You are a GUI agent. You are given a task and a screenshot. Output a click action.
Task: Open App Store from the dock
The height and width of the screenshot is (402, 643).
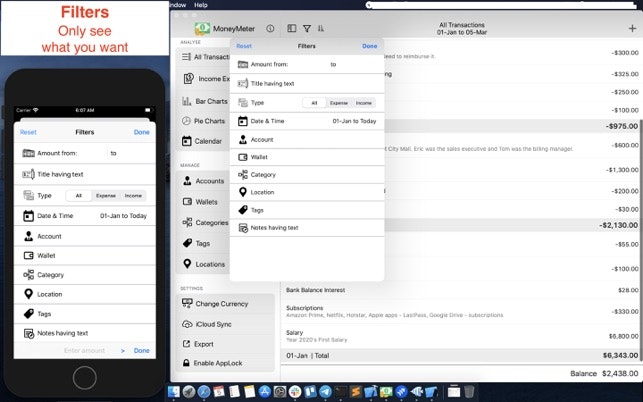[x=264, y=392]
